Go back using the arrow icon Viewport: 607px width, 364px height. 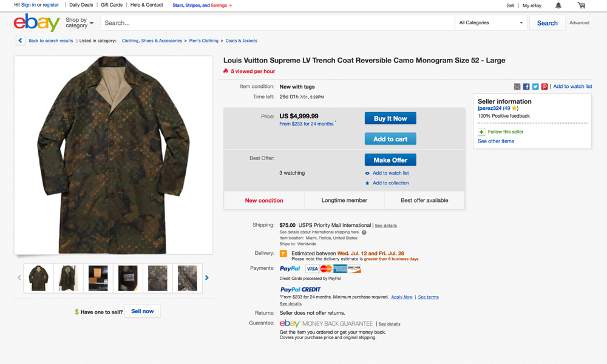tap(20, 41)
